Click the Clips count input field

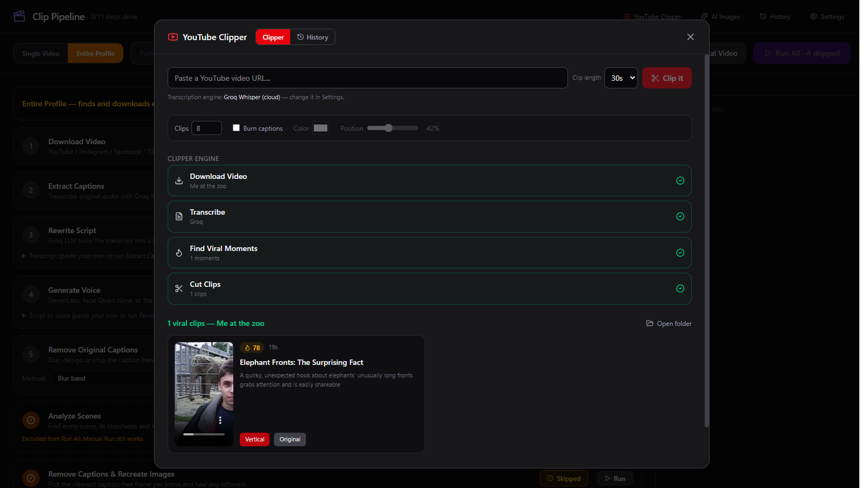pos(207,128)
